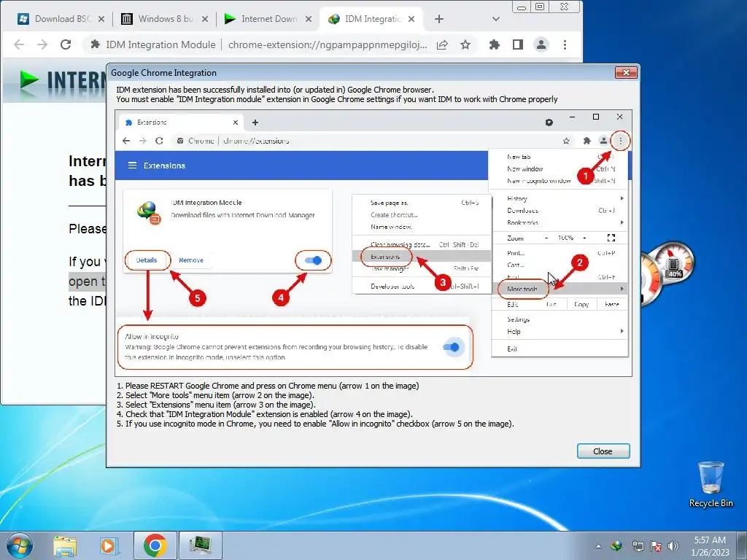Close the Internet Down tab
747x560 pixels.
tap(309, 19)
